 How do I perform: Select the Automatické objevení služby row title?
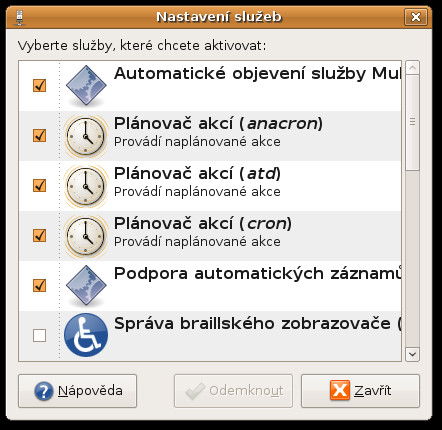pos(257,74)
